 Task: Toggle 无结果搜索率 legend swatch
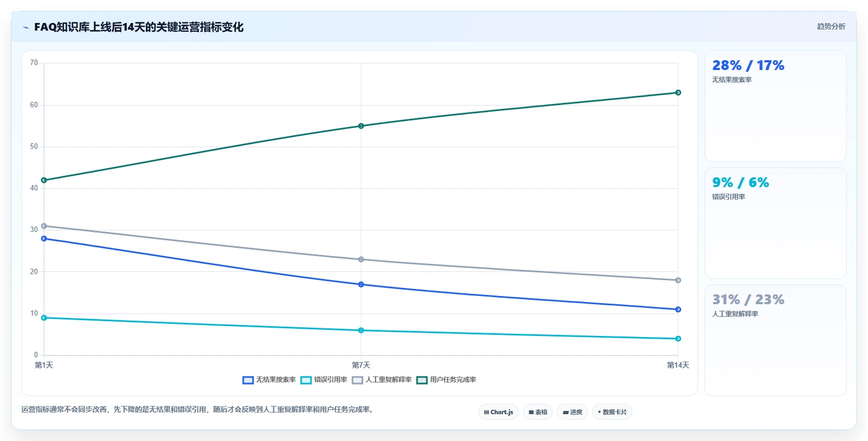(248, 380)
